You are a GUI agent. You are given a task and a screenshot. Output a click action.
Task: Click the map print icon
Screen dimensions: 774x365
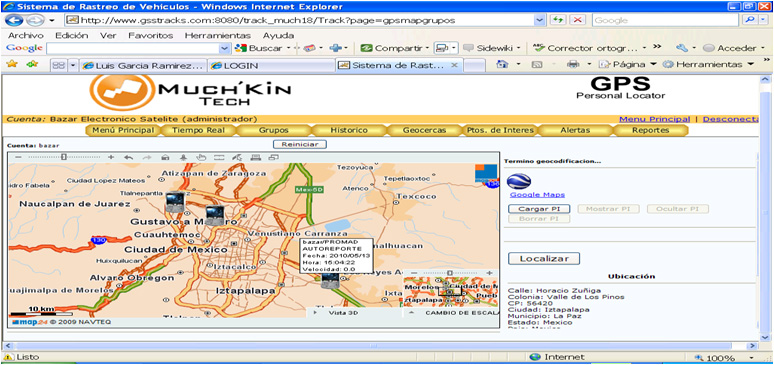[255, 157]
